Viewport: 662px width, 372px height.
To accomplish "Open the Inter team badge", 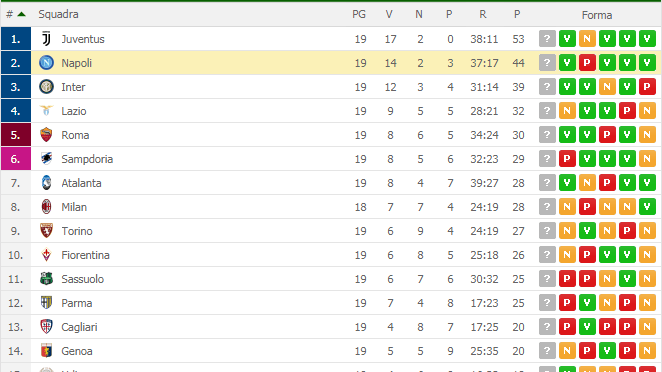I will (x=46, y=87).
